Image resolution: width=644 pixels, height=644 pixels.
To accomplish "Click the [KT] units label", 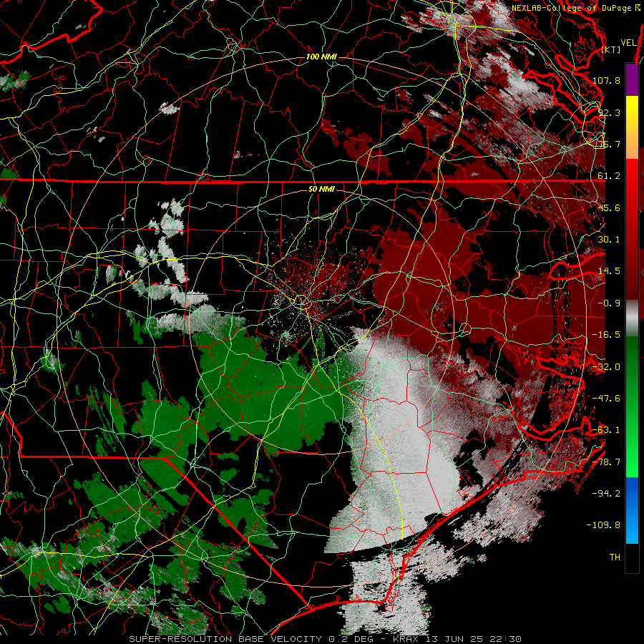I will coord(611,49).
